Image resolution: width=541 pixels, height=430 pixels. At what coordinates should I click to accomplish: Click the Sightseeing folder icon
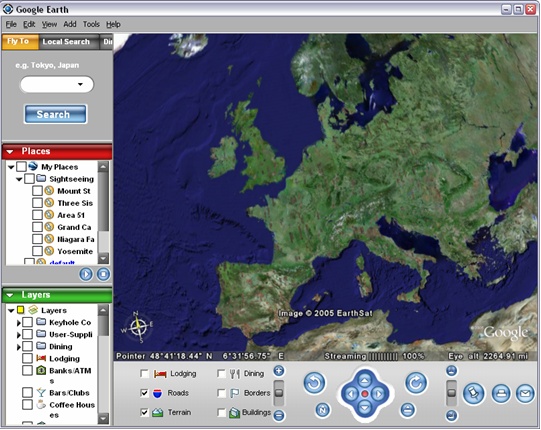click(x=41, y=178)
